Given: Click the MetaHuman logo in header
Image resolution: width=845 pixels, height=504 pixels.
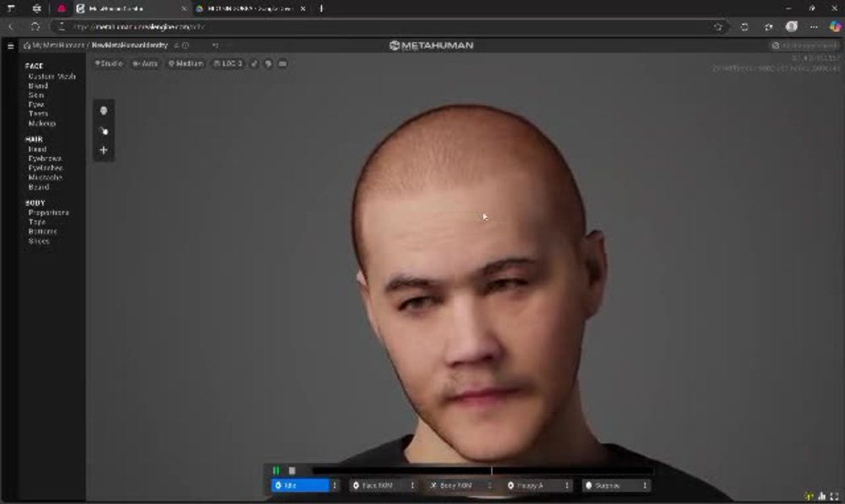Looking at the screenshot, I should pos(431,46).
